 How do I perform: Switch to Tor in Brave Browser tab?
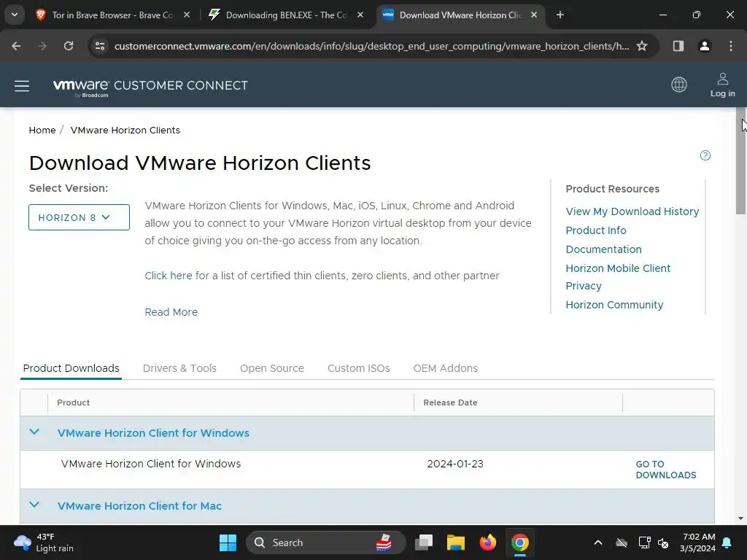(x=112, y=15)
